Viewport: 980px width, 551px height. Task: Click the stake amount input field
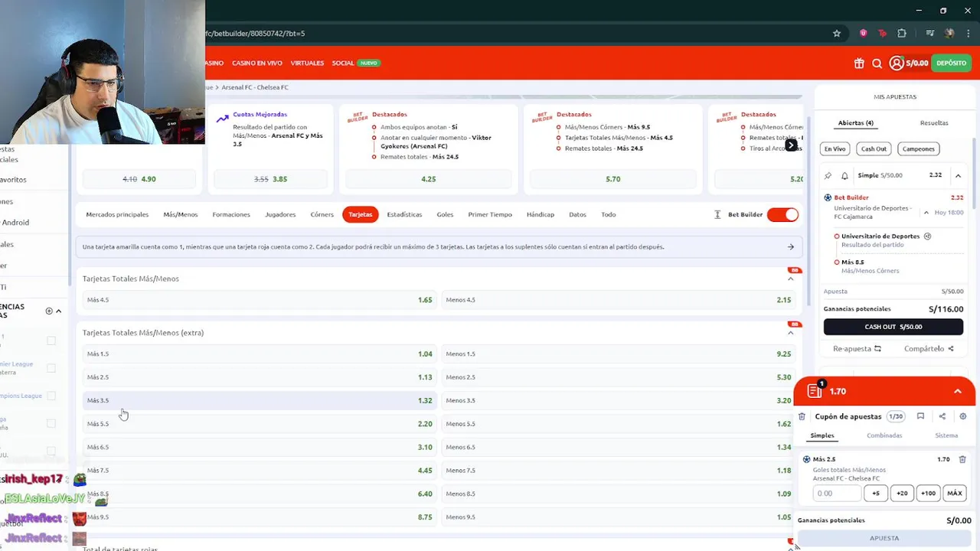[x=837, y=493]
